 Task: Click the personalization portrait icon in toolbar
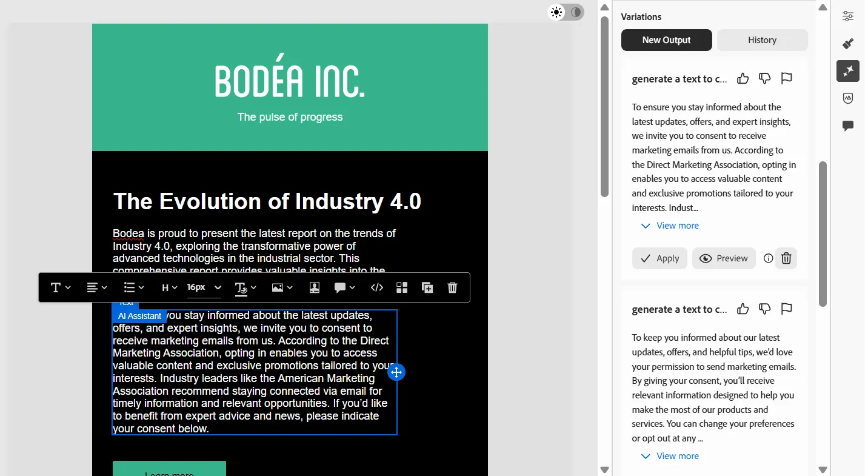click(x=315, y=287)
